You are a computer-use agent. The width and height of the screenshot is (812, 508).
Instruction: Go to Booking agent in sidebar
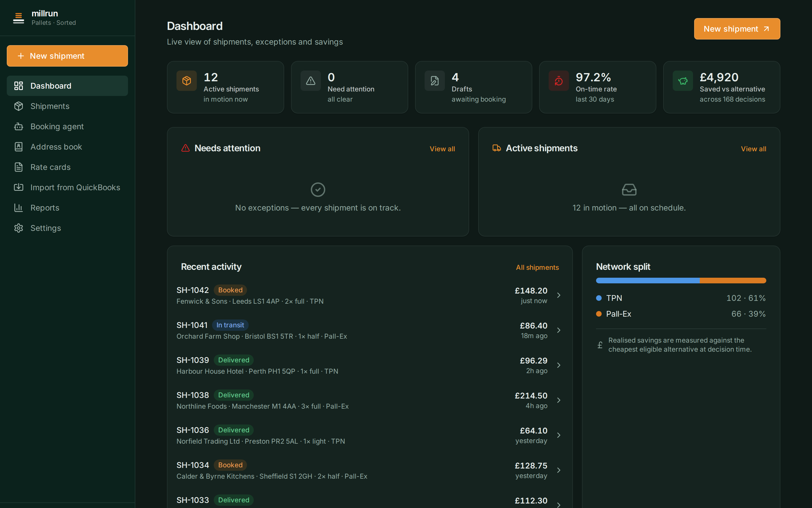click(x=67, y=126)
